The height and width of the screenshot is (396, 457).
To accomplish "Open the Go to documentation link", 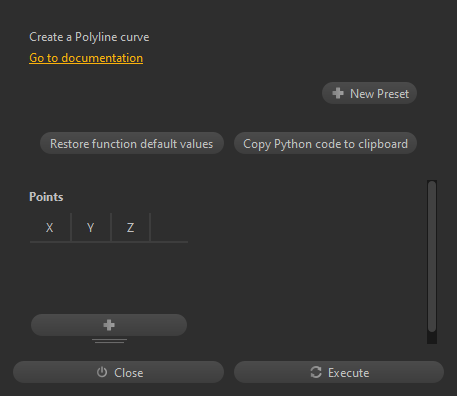I will click(86, 58).
